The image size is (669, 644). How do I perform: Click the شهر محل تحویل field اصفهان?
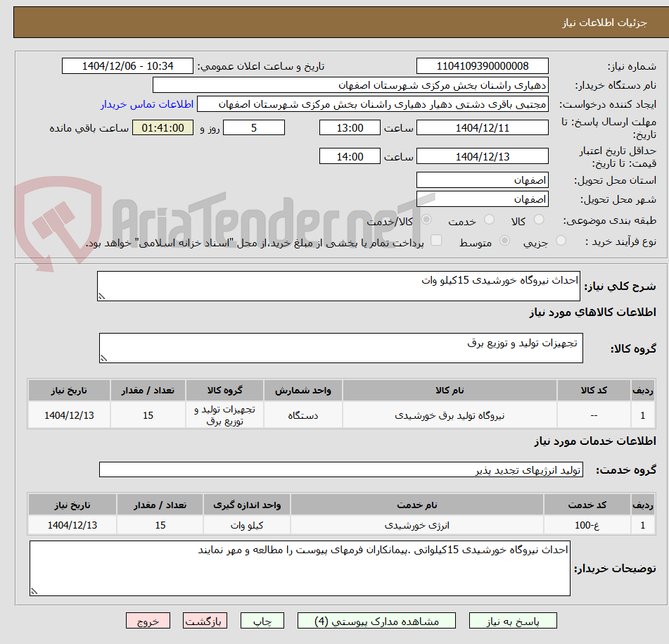(x=482, y=199)
